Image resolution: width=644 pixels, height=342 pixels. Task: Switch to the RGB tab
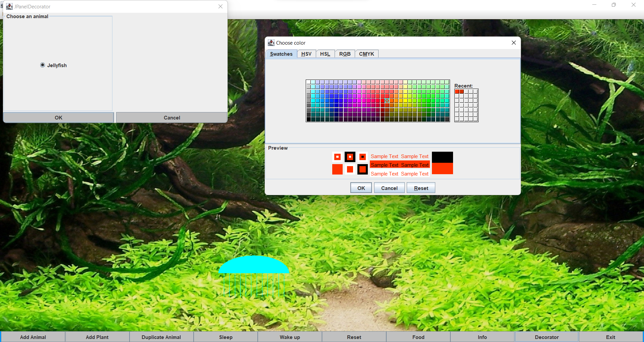point(345,54)
